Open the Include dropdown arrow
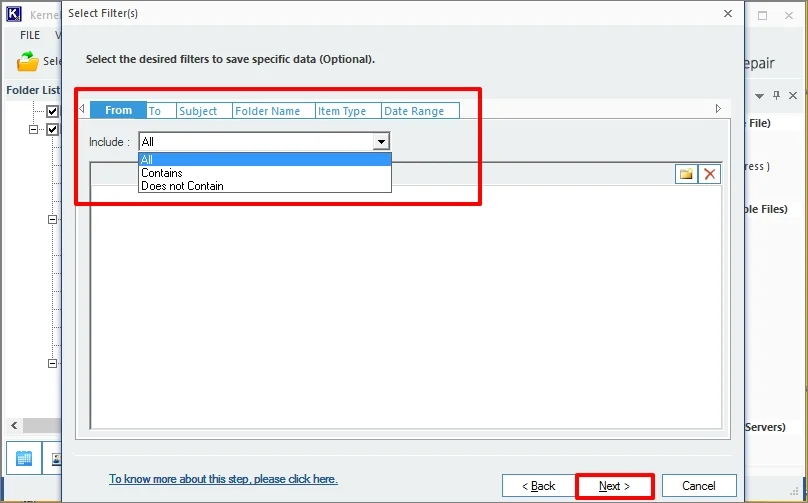 point(381,142)
